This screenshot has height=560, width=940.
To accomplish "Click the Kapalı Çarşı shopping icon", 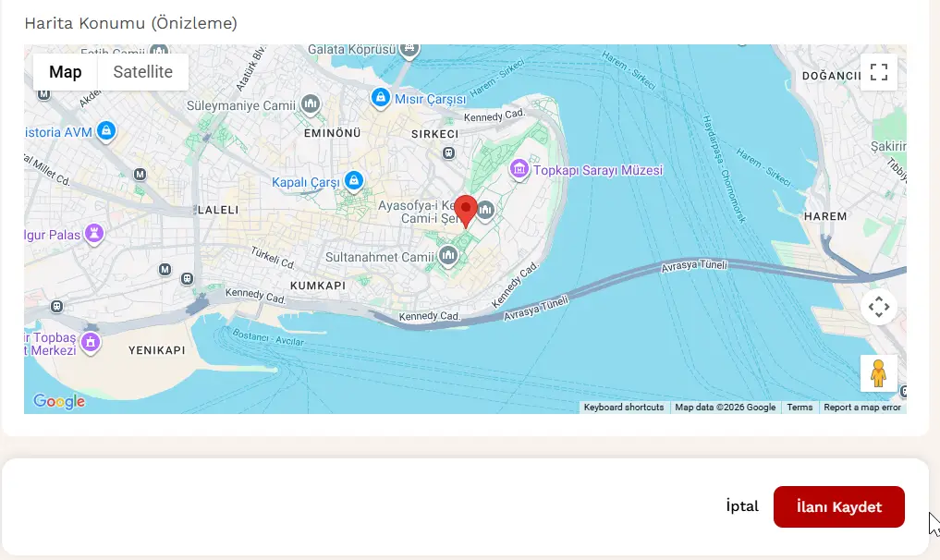I will click(354, 180).
